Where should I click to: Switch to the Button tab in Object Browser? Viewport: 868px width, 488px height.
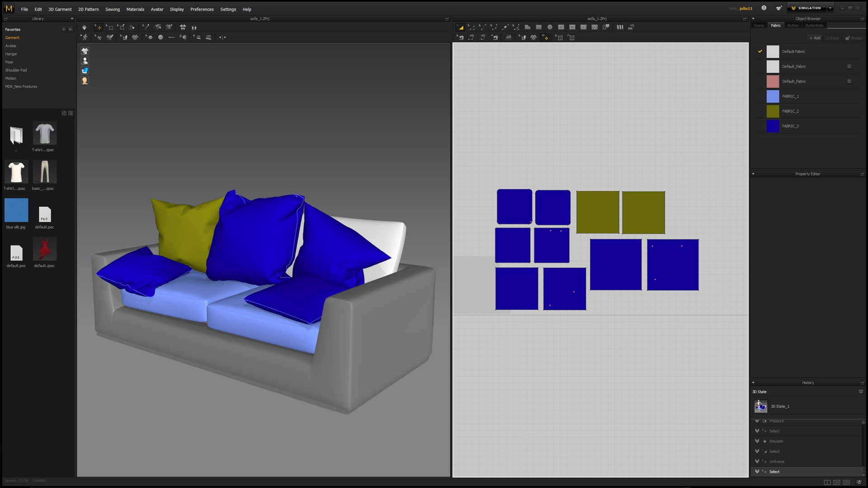793,26
